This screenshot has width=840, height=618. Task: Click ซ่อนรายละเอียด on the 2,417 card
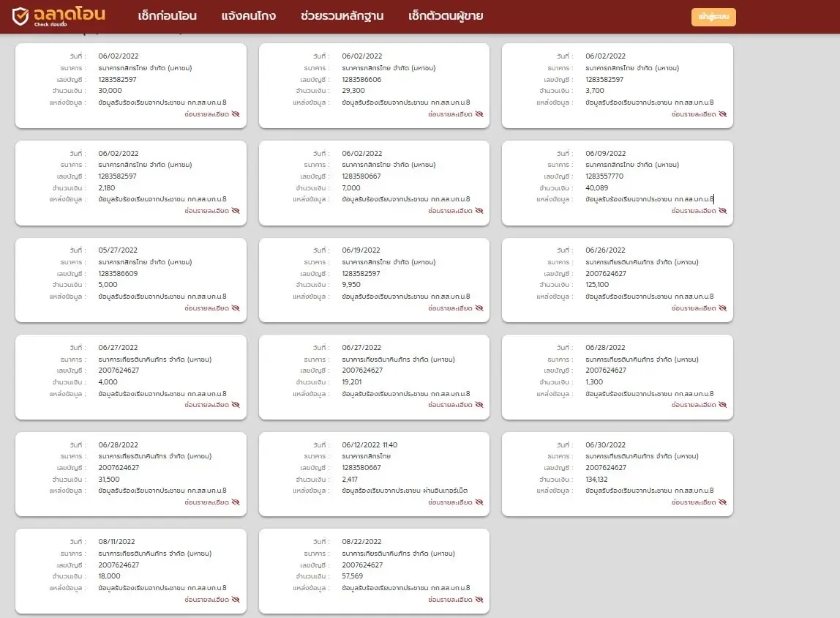[x=451, y=502]
